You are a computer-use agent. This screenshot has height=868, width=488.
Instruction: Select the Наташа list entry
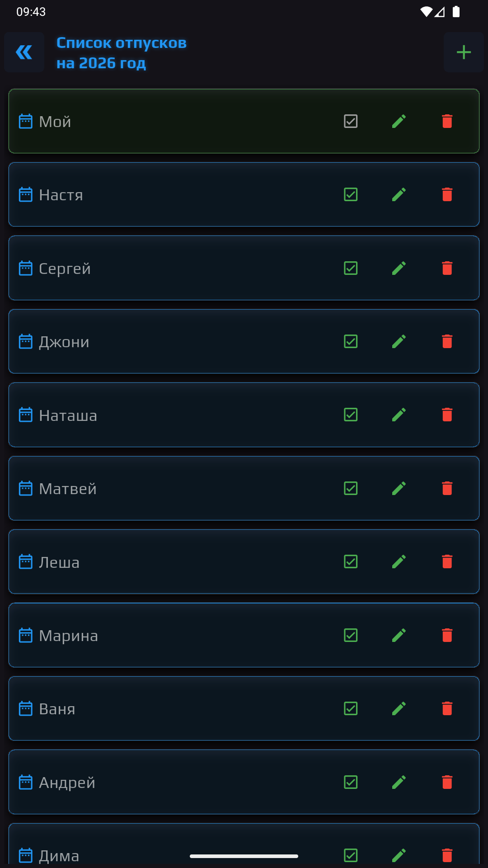244,415
